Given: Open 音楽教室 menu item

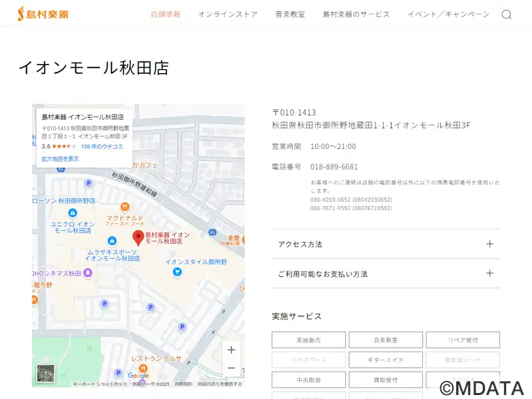Looking at the screenshot, I should point(290,14).
